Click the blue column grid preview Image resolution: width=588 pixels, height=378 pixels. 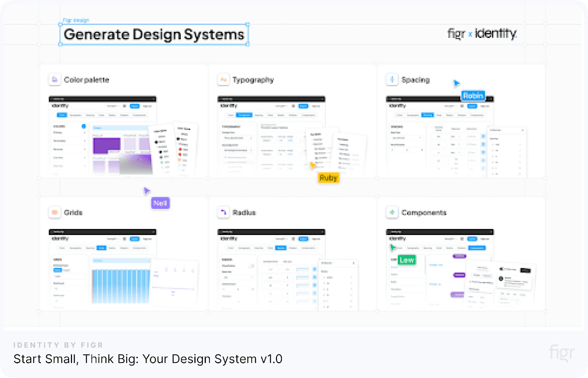pyautogui.click(x=121, y=286)
